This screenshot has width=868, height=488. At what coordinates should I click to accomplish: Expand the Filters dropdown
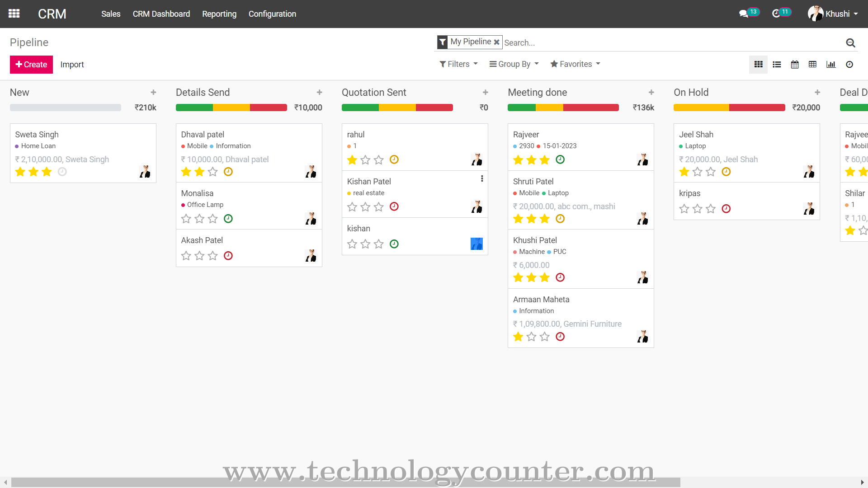(458, 64)
